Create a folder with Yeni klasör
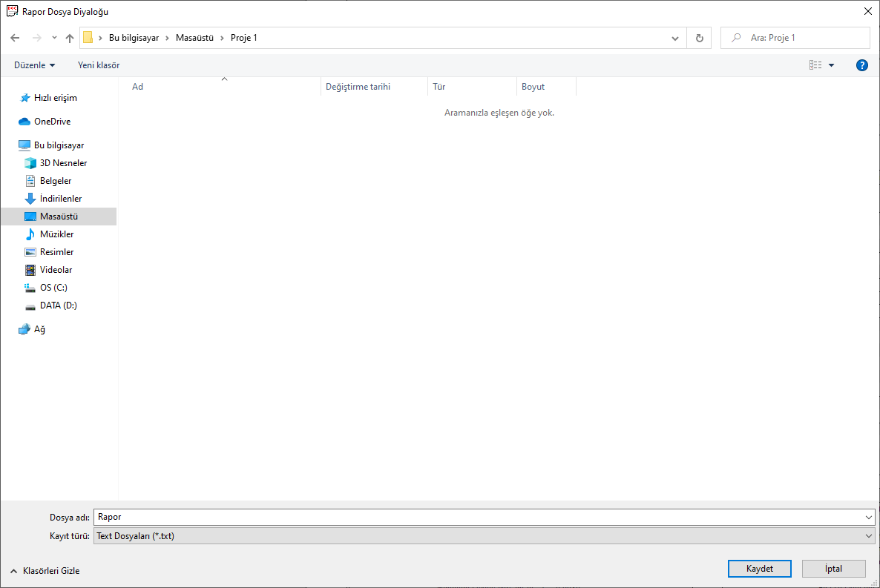Viewport: 880px width, 588px height. [99, 65]
